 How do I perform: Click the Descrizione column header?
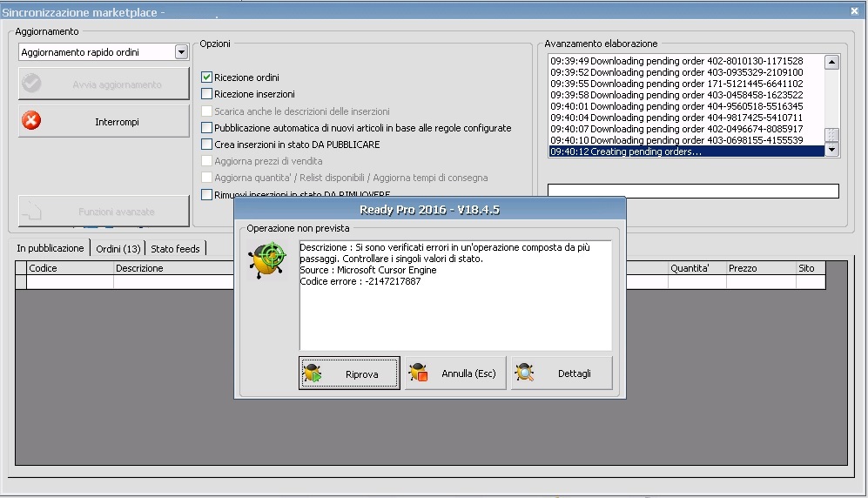(x=174, y=268)
